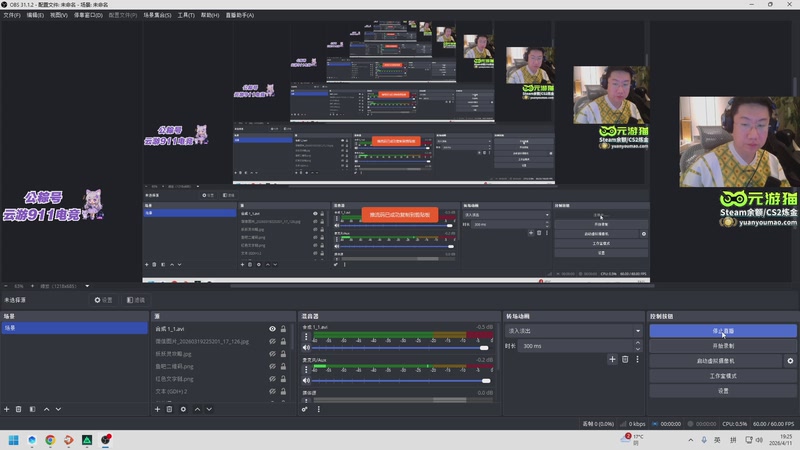Show the 文本 (GDI+) 2 source

(272, 391)
